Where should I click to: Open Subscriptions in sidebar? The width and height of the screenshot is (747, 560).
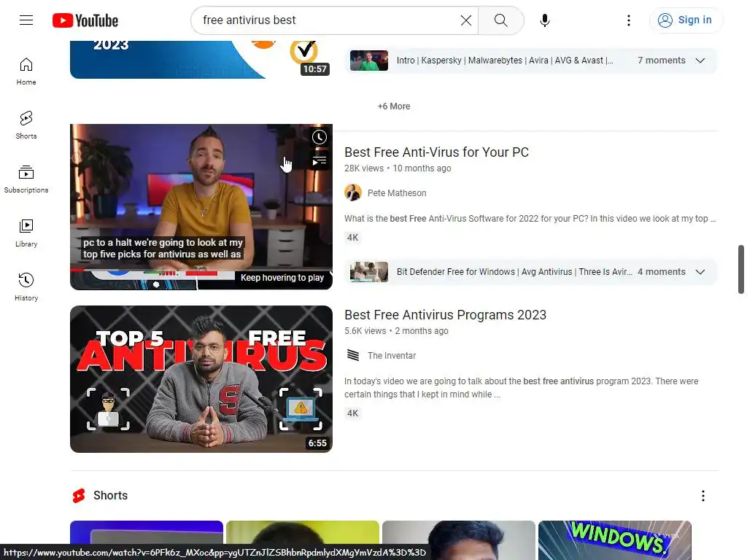[x=26, y=179]
